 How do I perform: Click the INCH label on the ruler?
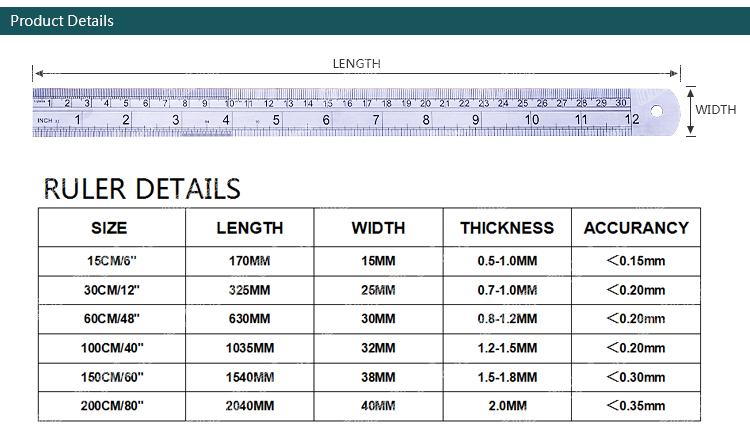(x=45, y=120)
